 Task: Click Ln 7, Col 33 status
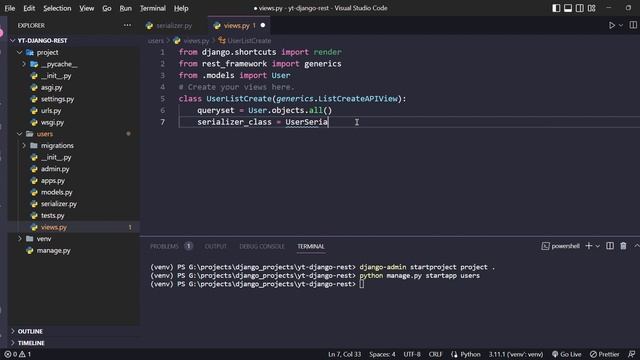(x=344, y=354)
